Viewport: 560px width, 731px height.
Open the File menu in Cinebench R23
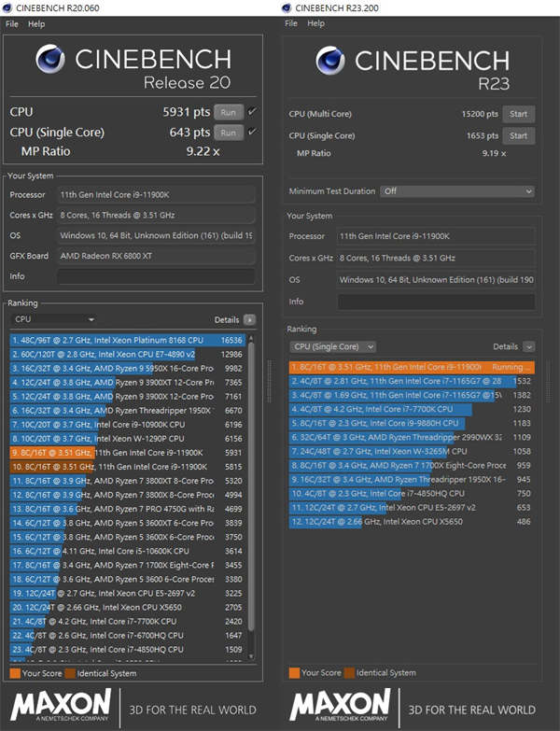coord(291,23)
